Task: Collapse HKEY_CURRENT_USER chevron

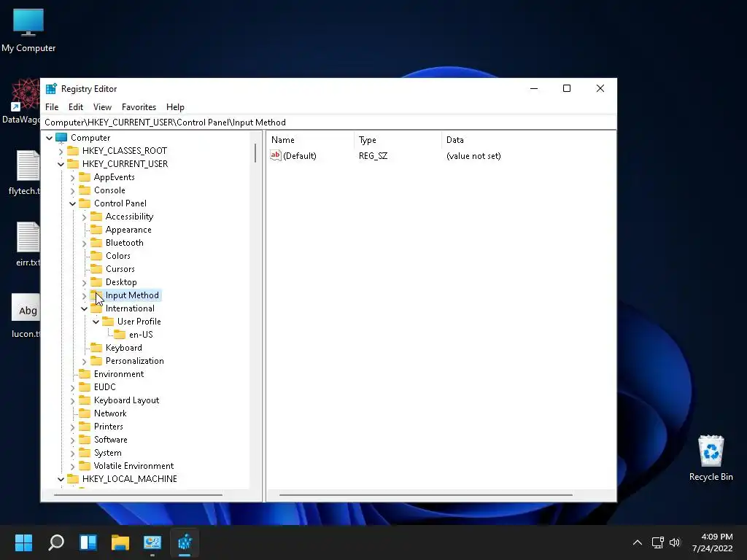Action: [61, 164]
